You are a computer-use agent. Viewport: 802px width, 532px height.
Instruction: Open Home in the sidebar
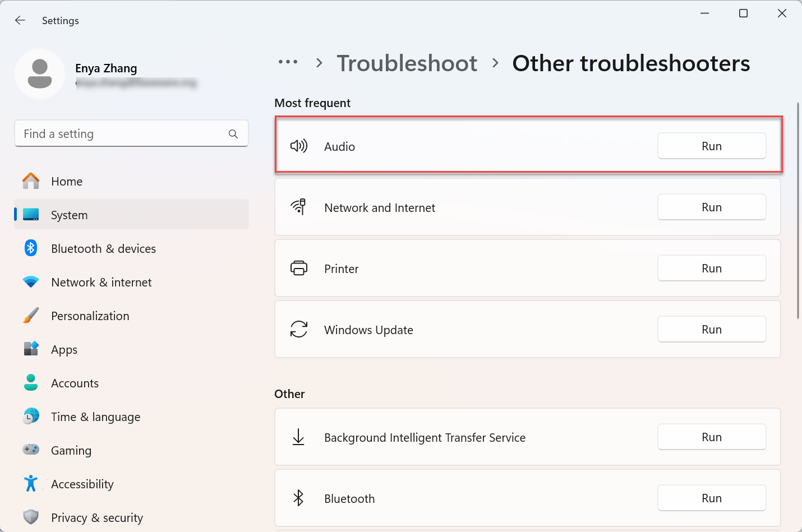(67, 182)
